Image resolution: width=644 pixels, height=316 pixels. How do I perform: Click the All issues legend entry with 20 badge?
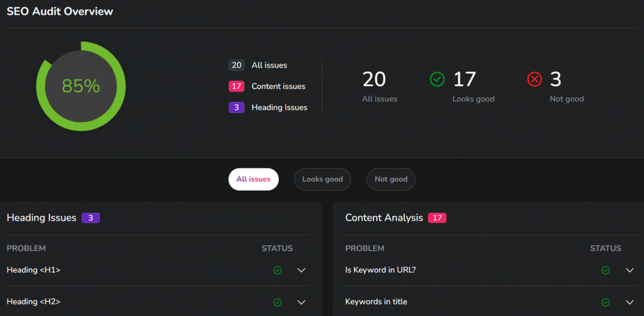pos(269,65)
